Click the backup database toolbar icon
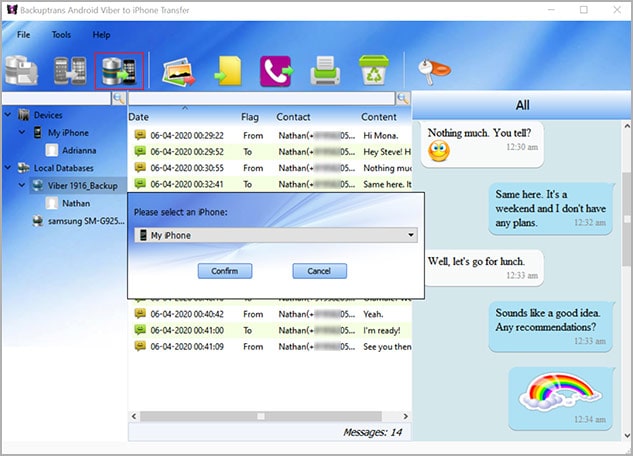The width and height of the screenshot is (633, 456). click(21, 71)
